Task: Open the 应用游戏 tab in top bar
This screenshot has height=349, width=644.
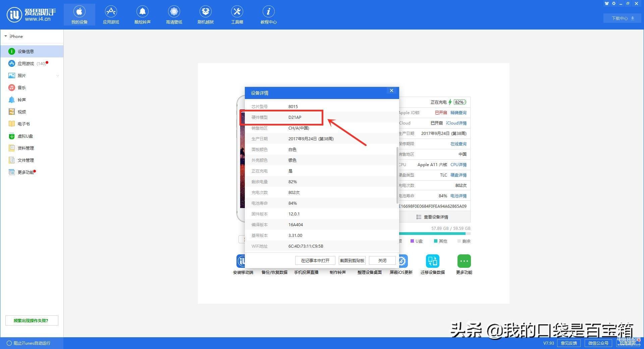Action: tap(111, 15)
